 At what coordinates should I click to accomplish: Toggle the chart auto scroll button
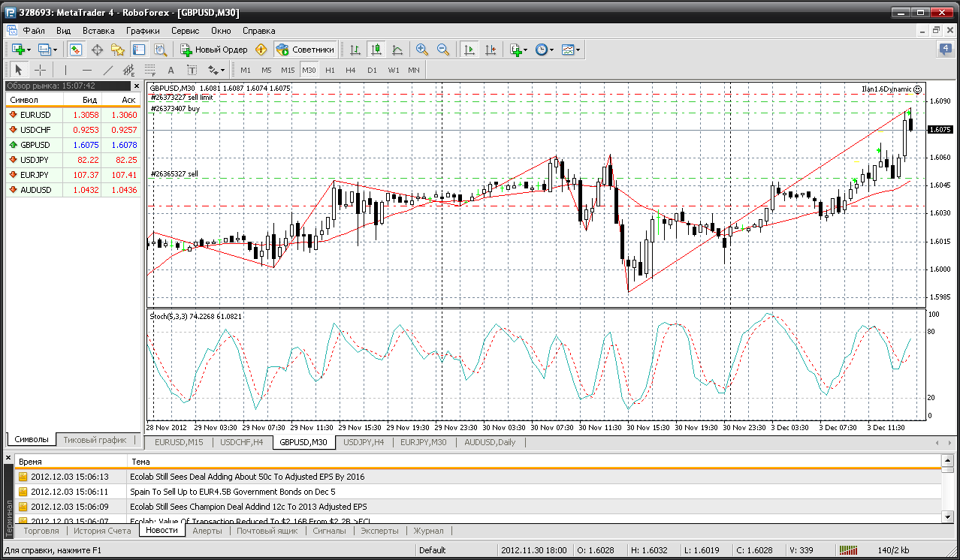coord(469,50)
